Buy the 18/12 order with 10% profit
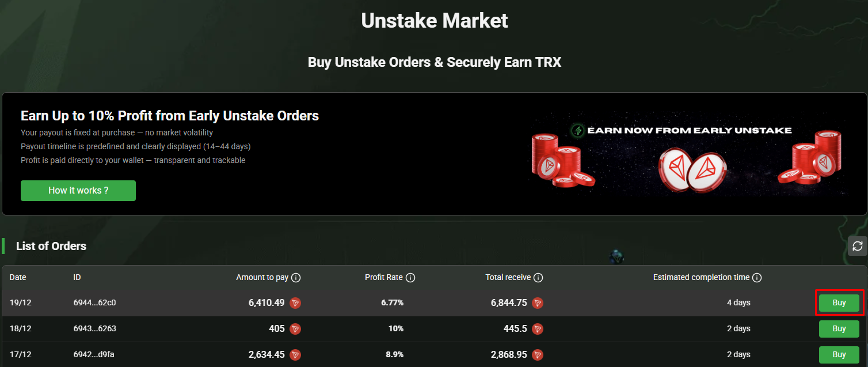 pyautogui.click(x=839, y=329)
